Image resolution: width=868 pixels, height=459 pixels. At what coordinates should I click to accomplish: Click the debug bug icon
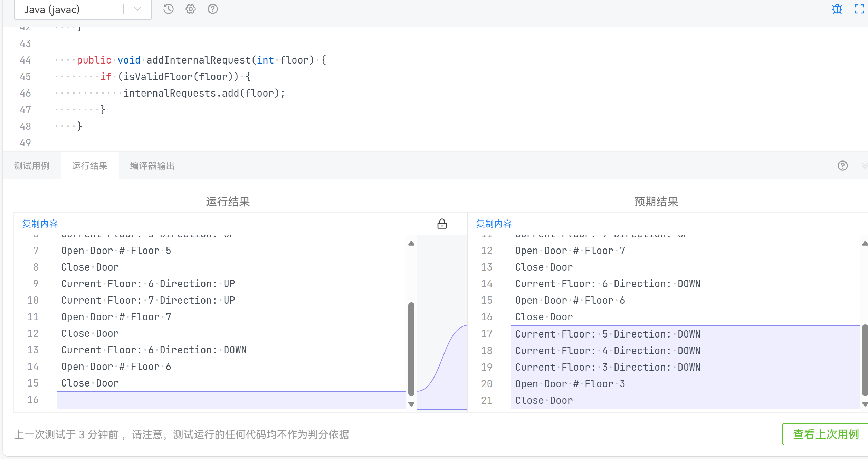[837, 9]
